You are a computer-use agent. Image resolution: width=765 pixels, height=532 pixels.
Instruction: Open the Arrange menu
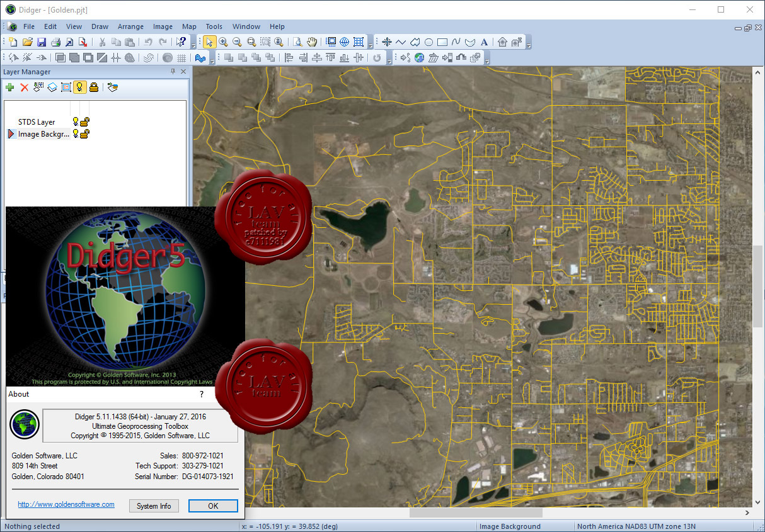(x=130, y=26)
